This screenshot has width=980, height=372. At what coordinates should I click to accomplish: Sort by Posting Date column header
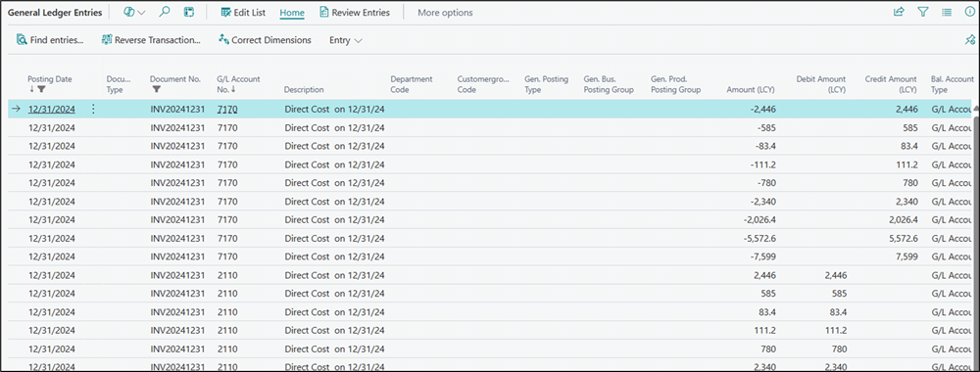[50, 79]
